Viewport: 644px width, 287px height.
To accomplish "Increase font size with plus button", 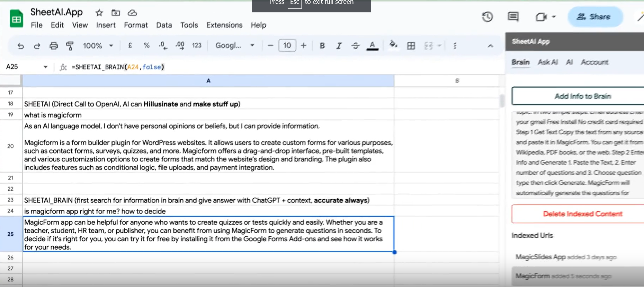I will [304, 45].
